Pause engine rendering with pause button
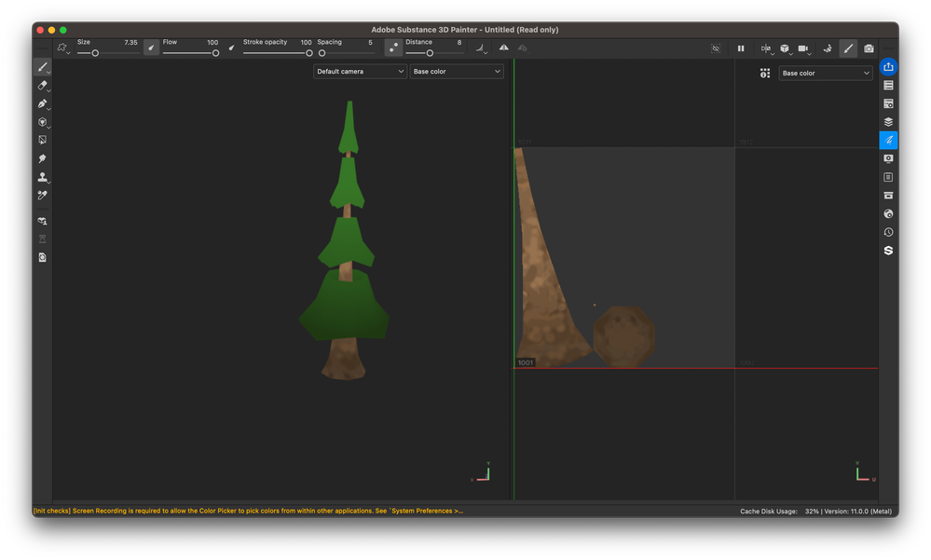This screenshot has height=560, width=931. click(x=741, y=48)
